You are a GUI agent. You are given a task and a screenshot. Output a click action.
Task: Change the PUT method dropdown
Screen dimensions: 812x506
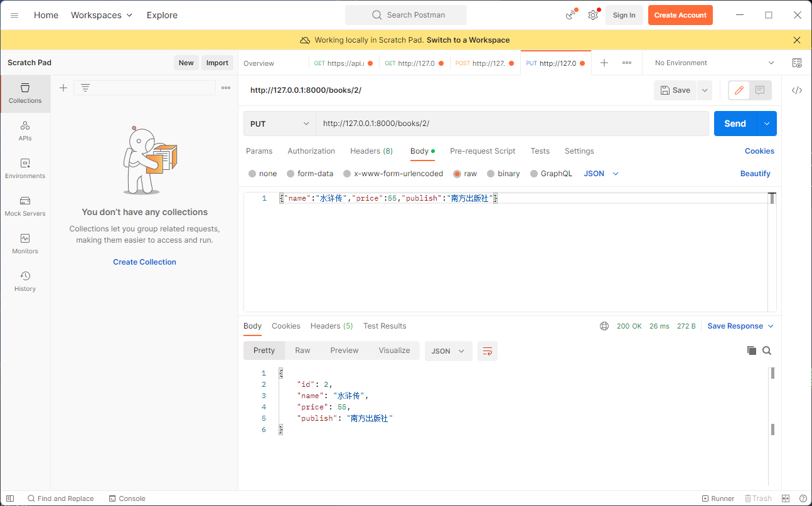[280, 124]
